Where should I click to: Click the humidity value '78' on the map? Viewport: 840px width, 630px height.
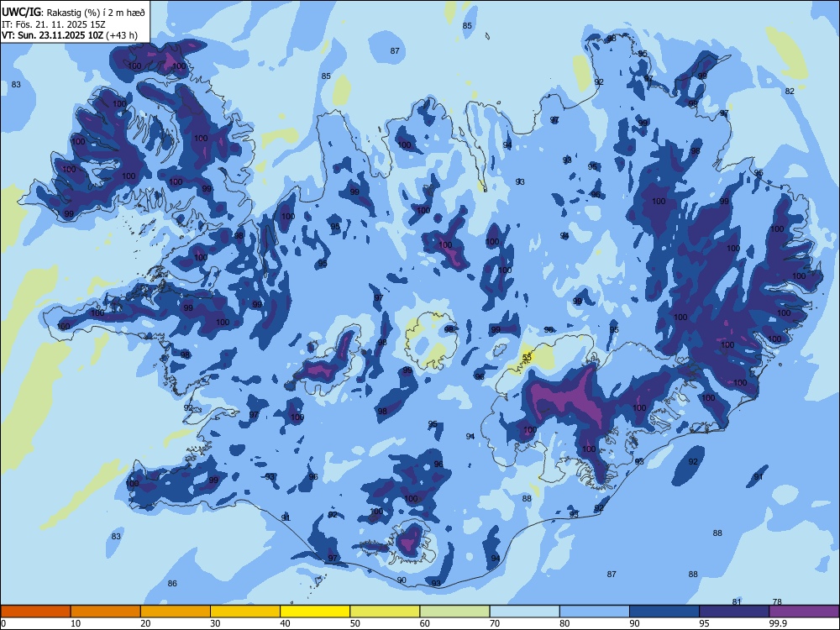[777, 601]
